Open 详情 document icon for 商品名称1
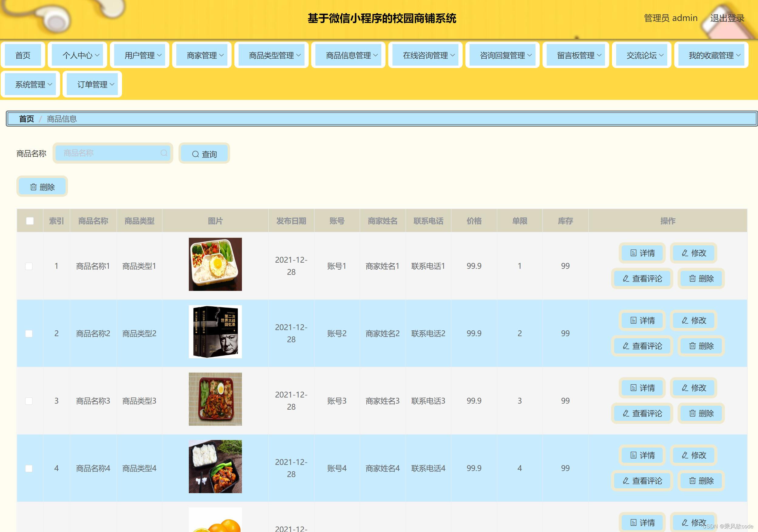 (x=633, y=253)
